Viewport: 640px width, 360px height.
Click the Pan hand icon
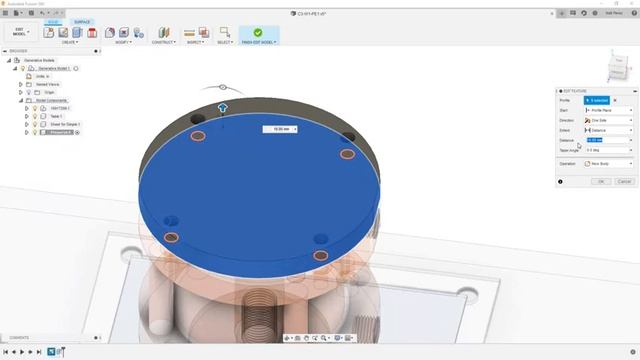(306, 338)
